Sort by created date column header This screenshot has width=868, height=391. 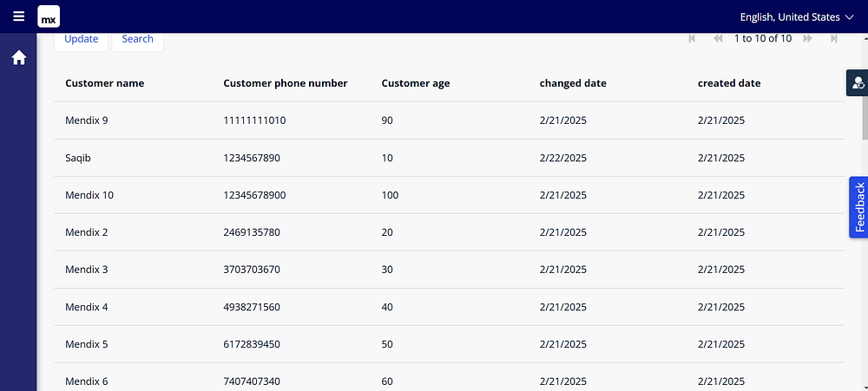coord(729,83)
